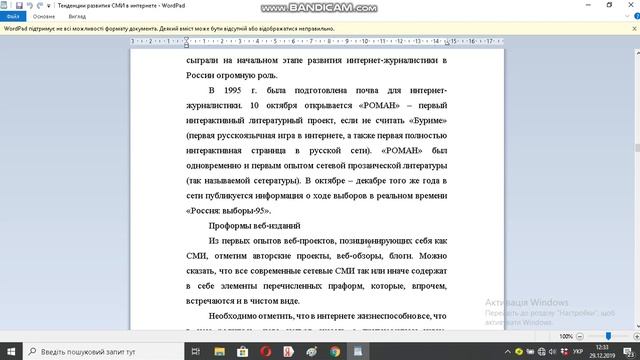This screenshot has height=360, width=640.
Task: Open Microsoft Store from taskbar
Action: (242, 351)
